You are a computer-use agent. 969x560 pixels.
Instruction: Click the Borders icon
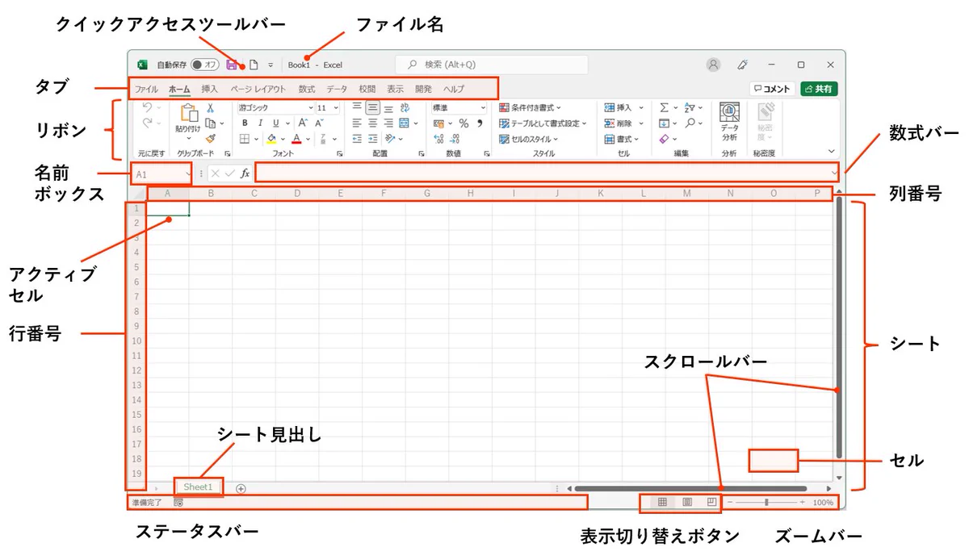[244, 139]
